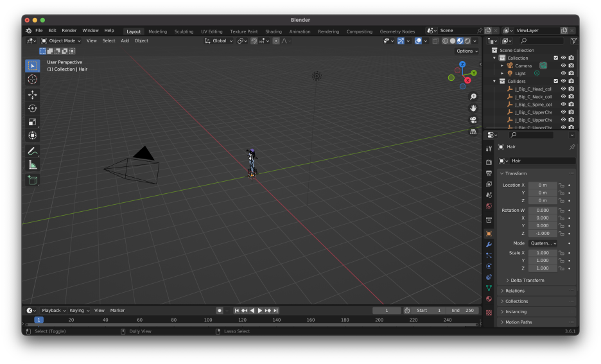Image resolution: width=601 pixels, height=364 pixels.
Task: Switch orthographic/perspective grid icon
Action: pyautogui.click(x=473, y=132)
